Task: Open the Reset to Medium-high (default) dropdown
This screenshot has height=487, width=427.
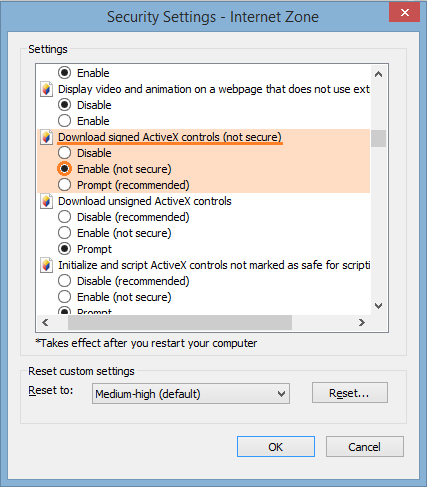Action: (191, 394)
